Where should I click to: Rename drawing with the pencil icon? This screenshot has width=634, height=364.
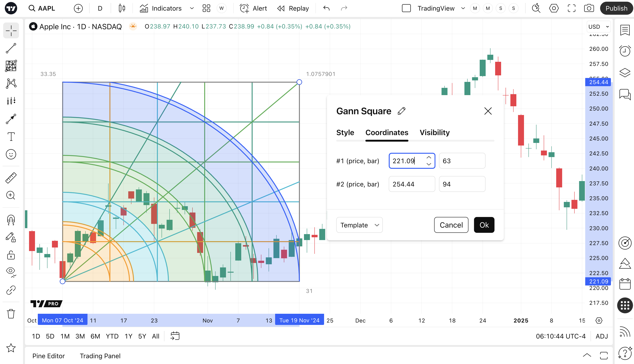[x=402, y=111]
